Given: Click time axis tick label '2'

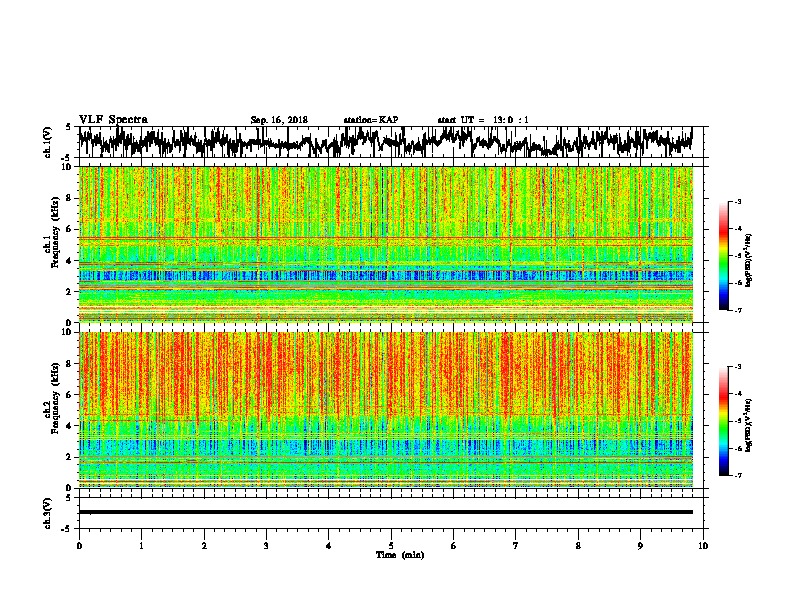Looking at the screenshot, I should pyautogui.click(x=204, y=546).
